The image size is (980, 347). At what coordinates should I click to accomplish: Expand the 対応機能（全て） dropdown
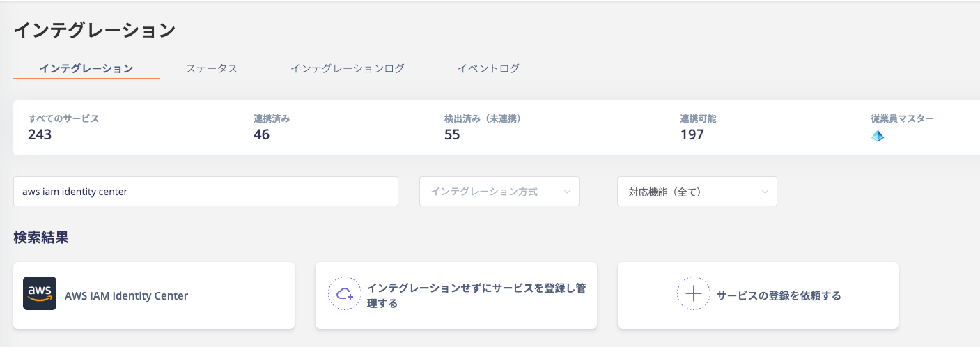[x=697, y=191]
